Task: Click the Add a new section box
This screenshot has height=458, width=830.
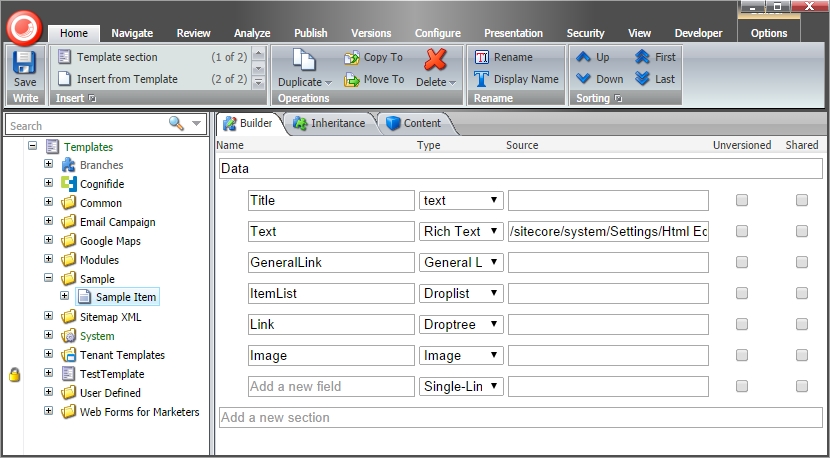Action: click(x=521, y=417)
